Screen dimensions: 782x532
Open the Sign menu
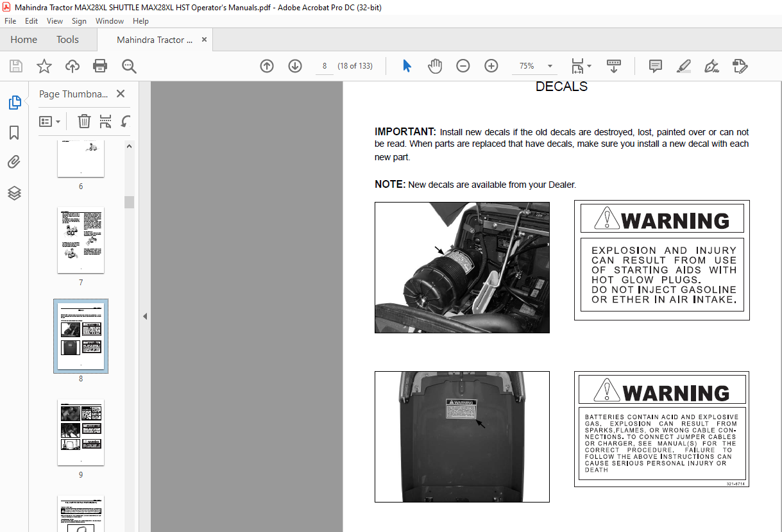tap(79, 21)
